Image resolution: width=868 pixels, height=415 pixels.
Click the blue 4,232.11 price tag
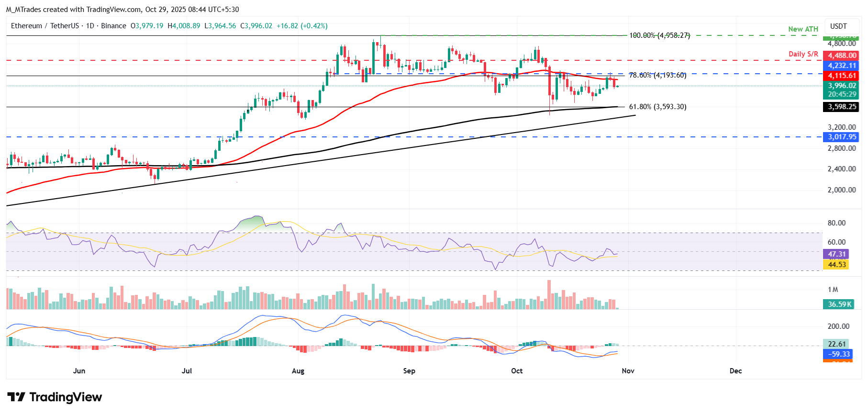pyautogui.click(x=842, y=66)
